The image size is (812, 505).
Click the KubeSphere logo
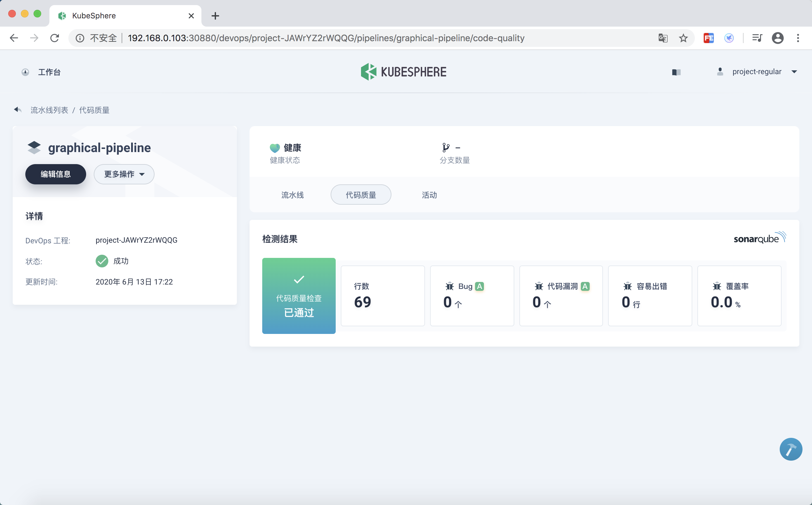(403, 72)
